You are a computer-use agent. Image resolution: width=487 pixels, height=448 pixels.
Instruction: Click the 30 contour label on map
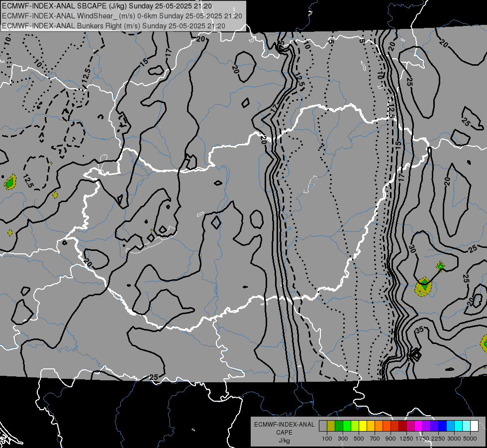(x=412, y=249)
